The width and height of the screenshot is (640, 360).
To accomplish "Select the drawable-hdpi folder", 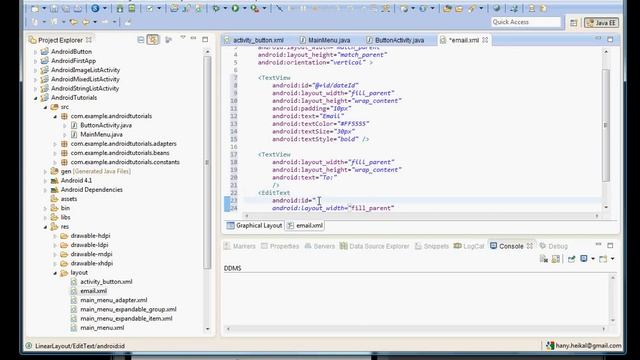I will coord(90,236).
